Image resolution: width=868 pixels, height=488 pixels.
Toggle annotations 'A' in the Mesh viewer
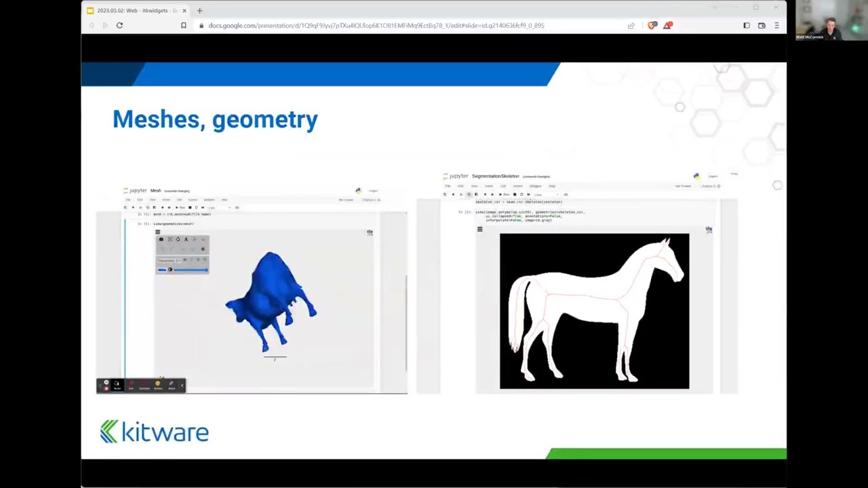(186, 239)
